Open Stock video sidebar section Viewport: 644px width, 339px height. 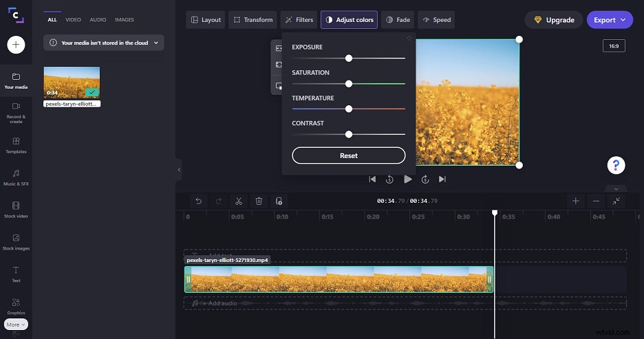[x=16, y=210]
